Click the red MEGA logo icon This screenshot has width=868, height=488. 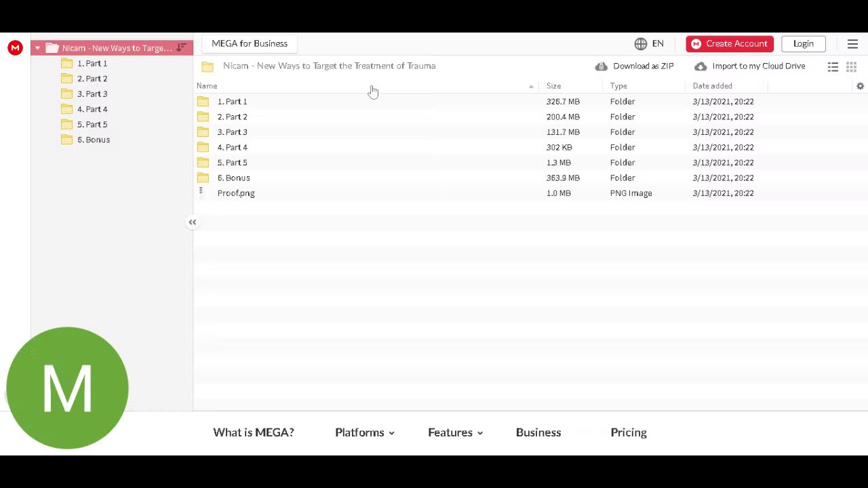(x=15, y=47)
